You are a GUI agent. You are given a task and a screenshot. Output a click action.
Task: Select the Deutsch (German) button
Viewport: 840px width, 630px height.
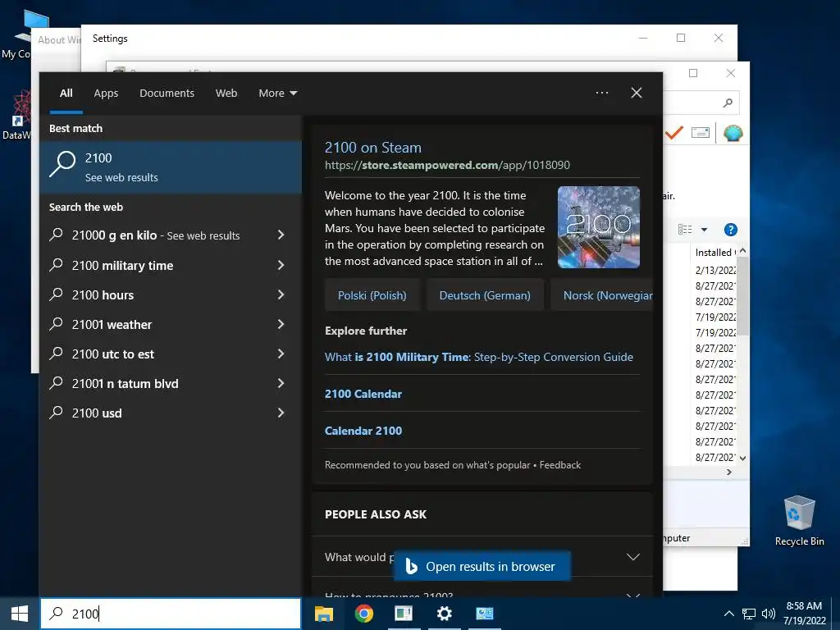485,295
